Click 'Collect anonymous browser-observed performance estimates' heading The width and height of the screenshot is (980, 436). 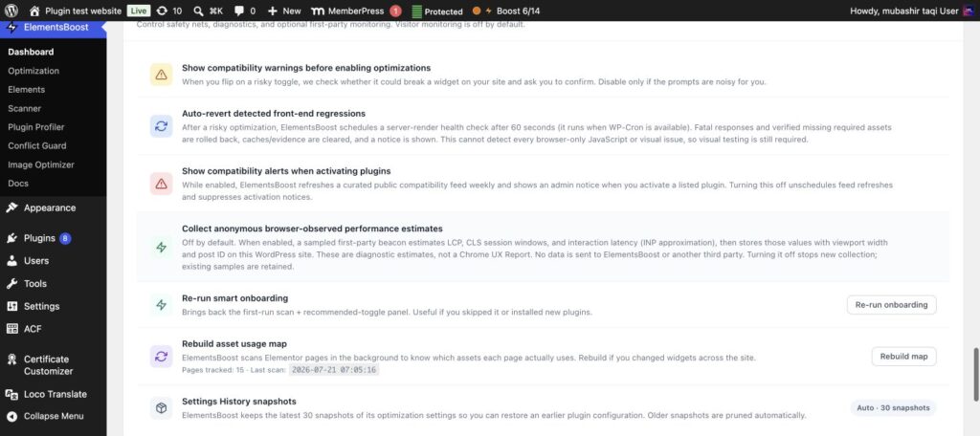(313, 229)
